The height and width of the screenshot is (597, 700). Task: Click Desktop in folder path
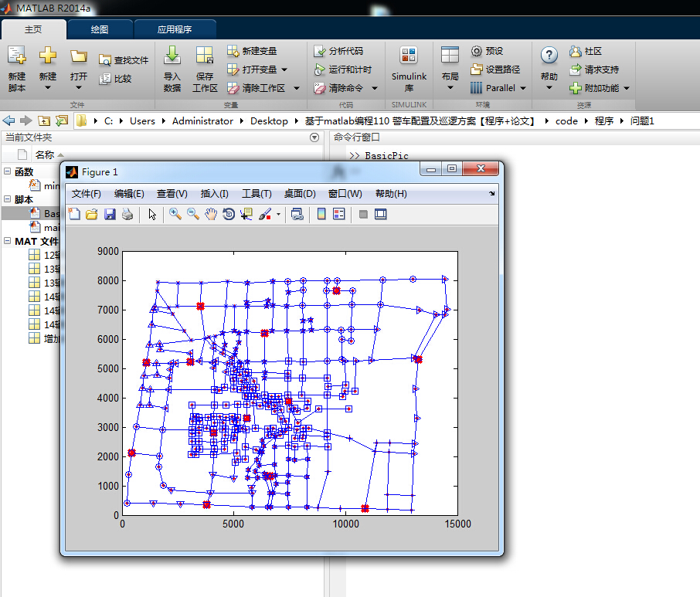pyautogui.click(x=269, y=121)
